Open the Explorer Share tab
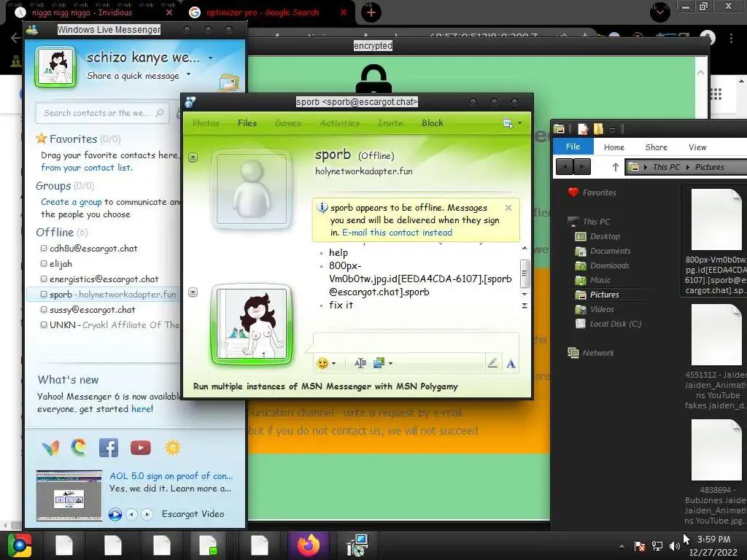747x560 pixels. tap(656, 147)
